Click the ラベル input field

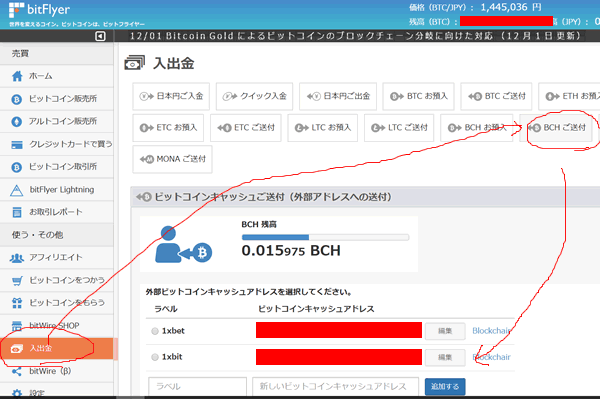pos(197,387)
